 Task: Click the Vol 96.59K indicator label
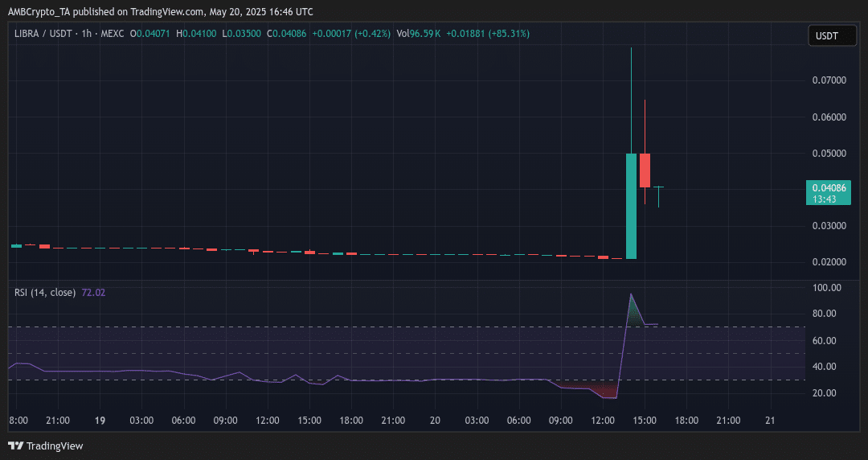[x=419, y=34]
